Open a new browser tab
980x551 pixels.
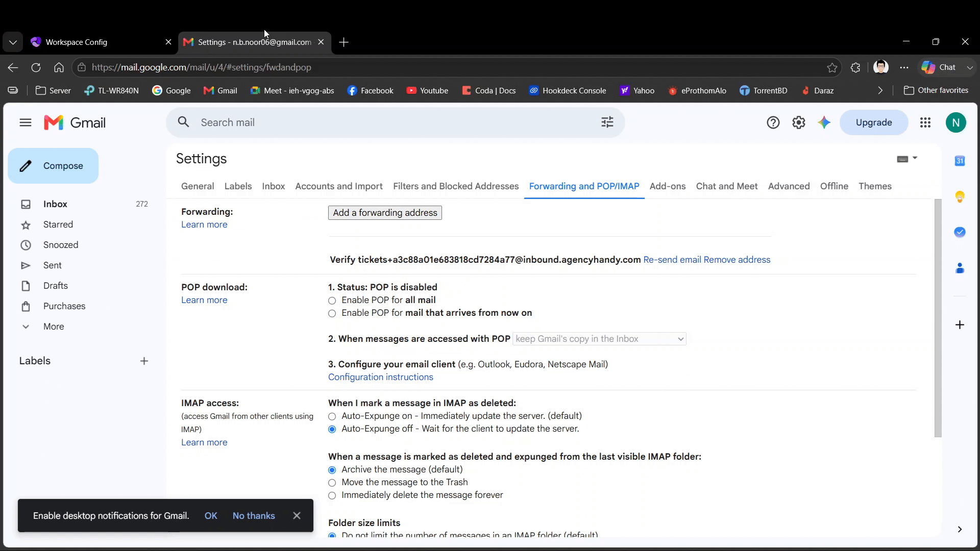pos(344,42)
